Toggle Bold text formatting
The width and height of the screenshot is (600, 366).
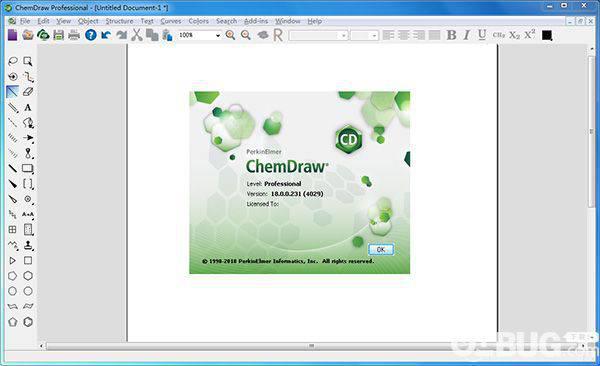click(451, 35)
